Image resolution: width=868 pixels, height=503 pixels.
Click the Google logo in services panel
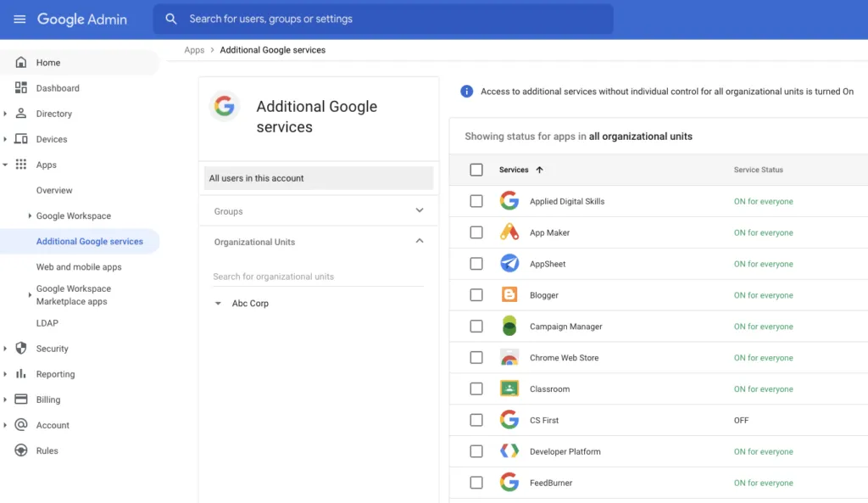point(224,106)
